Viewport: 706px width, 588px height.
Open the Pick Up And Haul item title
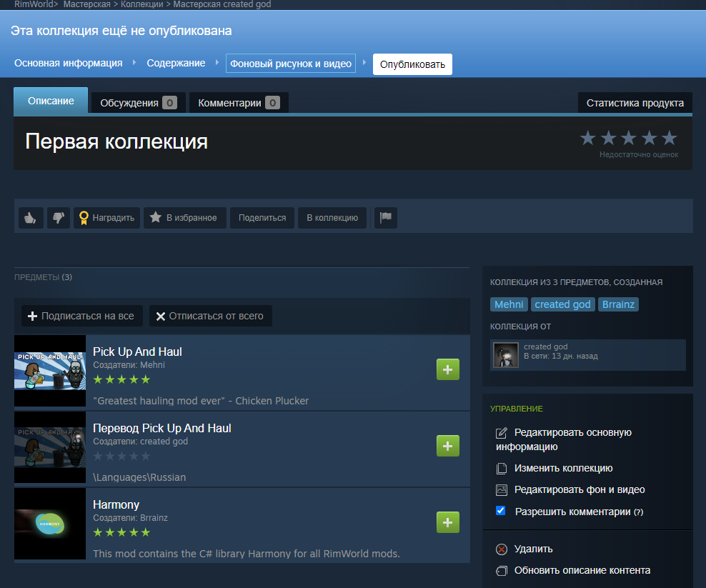[x=137, y=352]
